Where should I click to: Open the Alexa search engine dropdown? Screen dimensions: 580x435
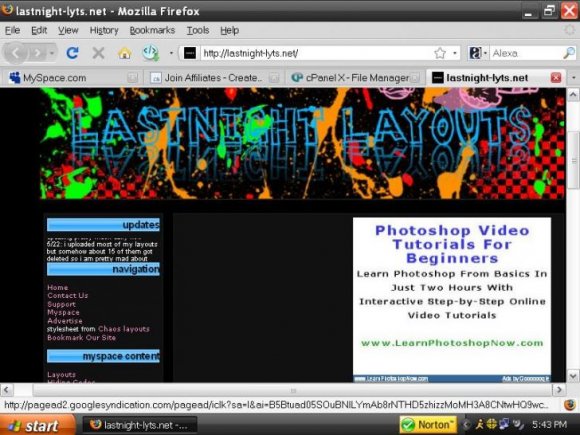(478, 53)
